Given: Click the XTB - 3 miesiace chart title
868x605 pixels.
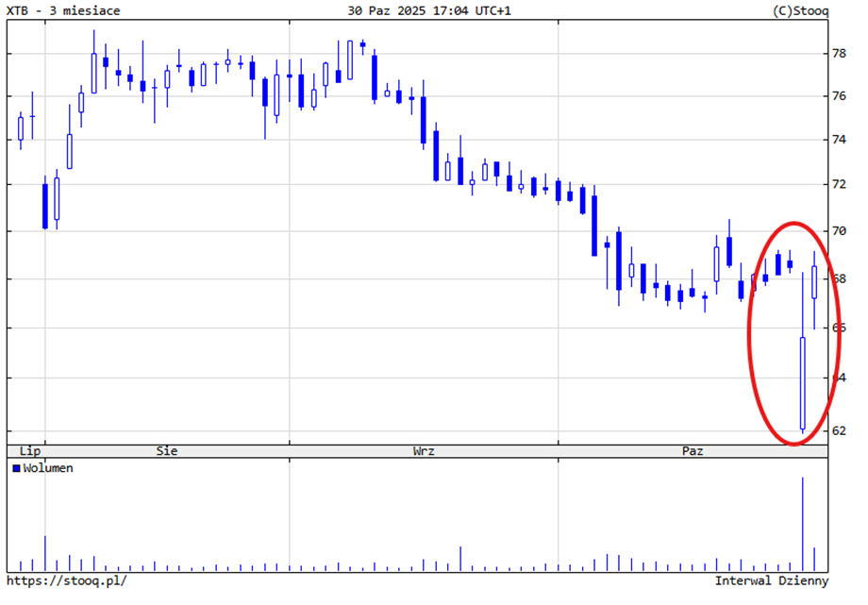Looking at the screenshot, I should 63,11.
